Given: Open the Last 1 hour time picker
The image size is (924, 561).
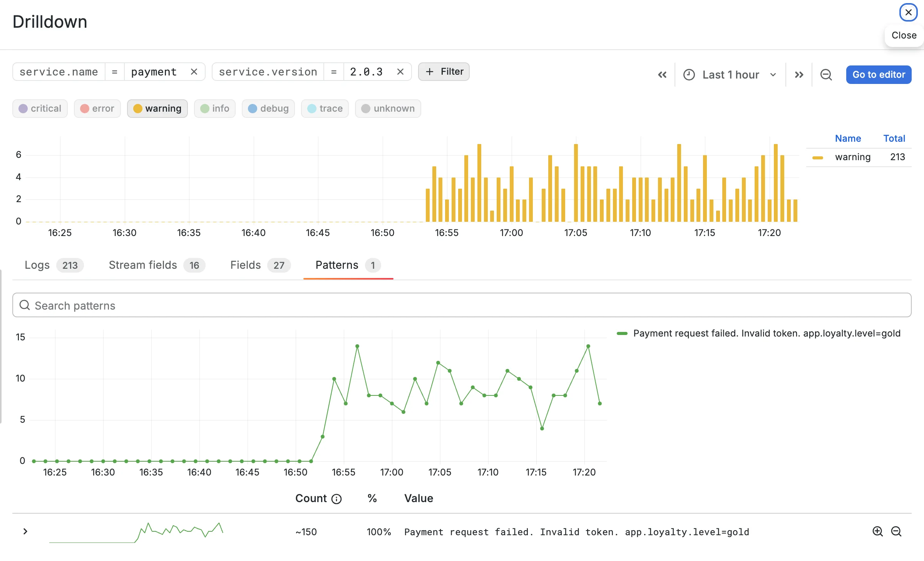Looking at the screenshot, I should (730, 75).
